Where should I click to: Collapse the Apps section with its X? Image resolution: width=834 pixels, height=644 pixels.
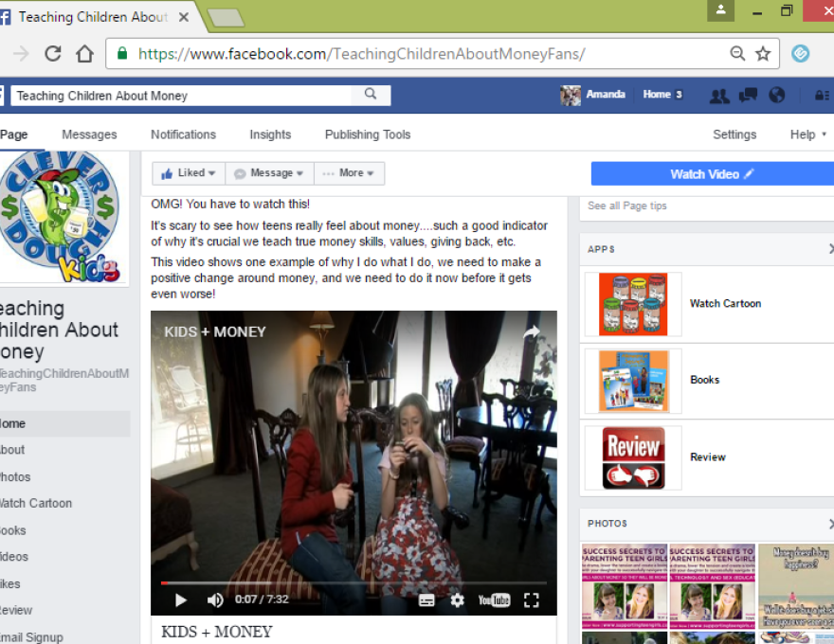tap(831, 248)
